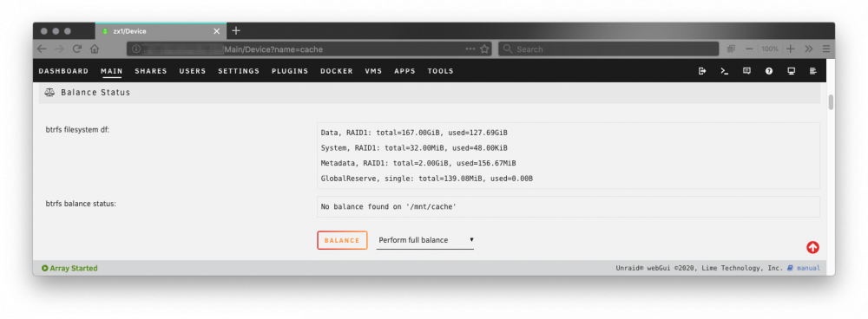Screen dimensions: 868x319
Task: Open the Apps menu
Action: [404, 71]
